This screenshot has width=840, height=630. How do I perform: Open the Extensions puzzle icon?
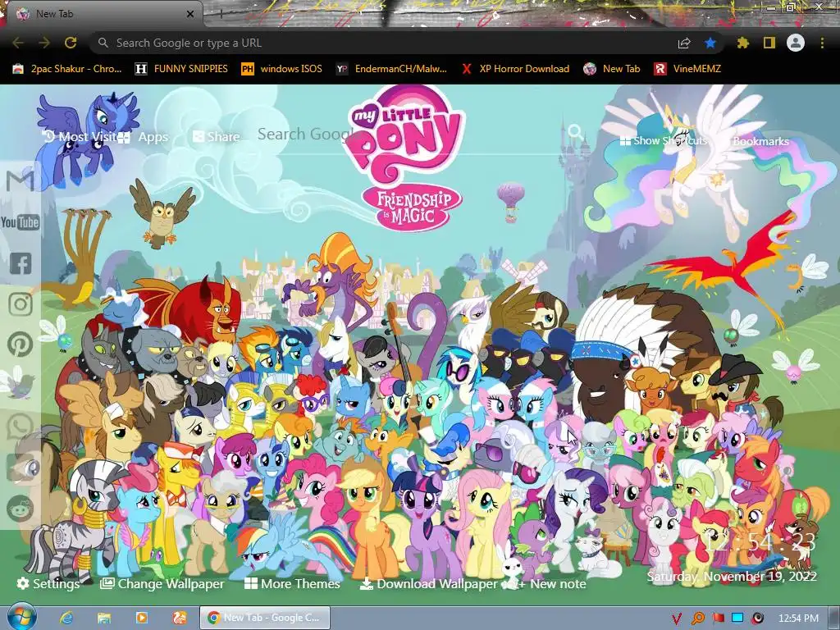pos(742,43)
